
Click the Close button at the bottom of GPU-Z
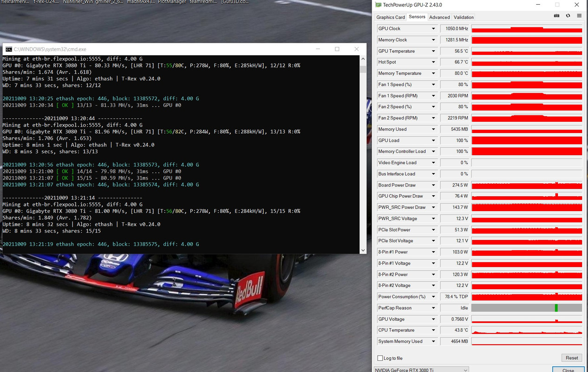tap(568, 370)
